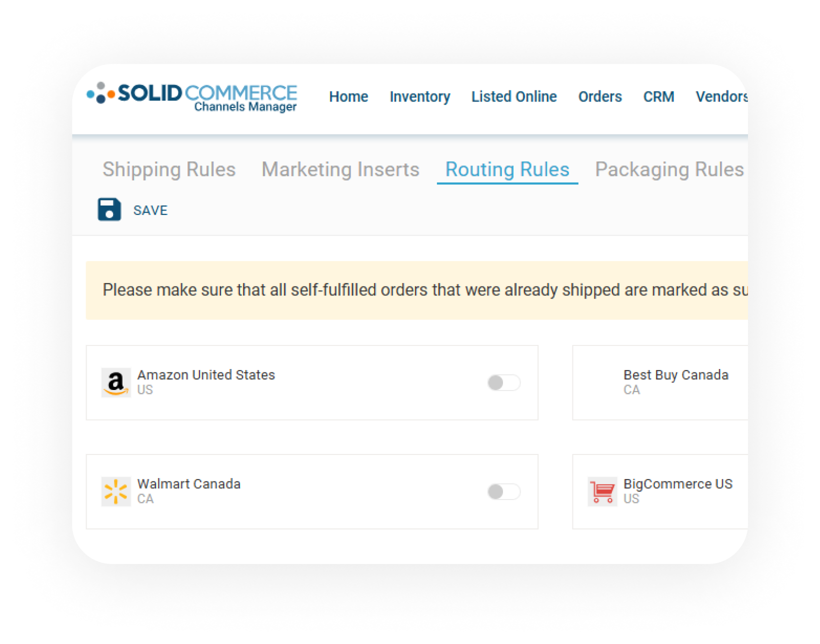Select the Routing Rules tab
Screen dimensions: 820x644
507,170
